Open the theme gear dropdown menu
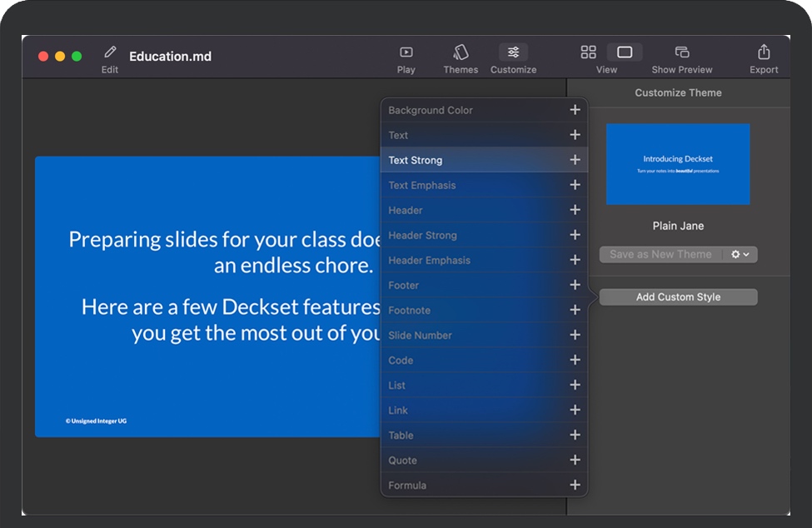The height and width of the screenshot is (528, 812). tap(740, 254)
